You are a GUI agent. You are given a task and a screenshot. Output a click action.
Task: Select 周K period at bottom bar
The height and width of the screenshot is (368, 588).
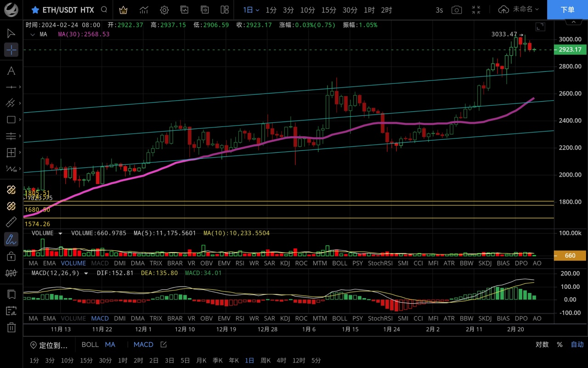[266, 360]
